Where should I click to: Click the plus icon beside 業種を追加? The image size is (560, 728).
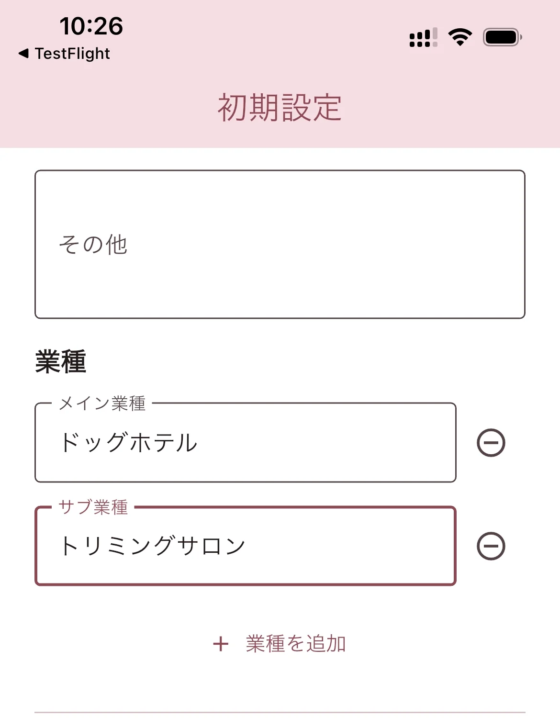[221, 644]
